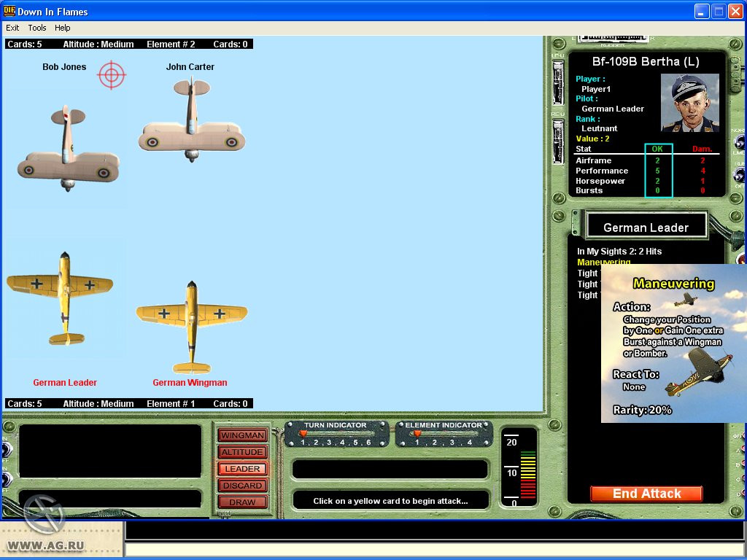Choose the LEADER button

(242, 469)
